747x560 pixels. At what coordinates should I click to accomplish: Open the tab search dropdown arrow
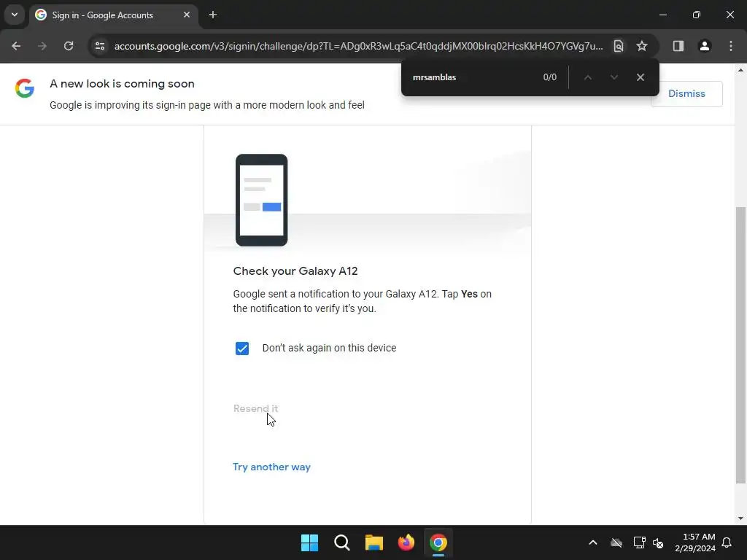15,15
